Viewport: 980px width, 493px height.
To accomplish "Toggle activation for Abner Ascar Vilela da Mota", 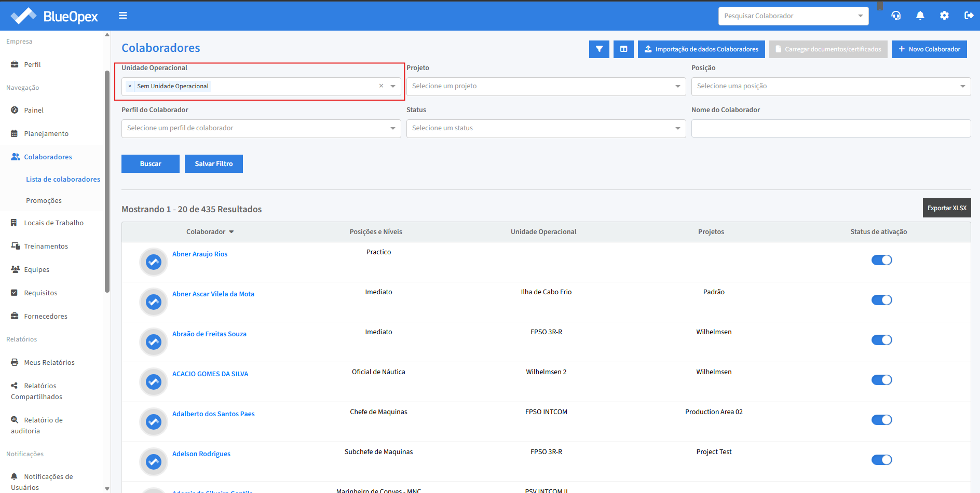I will [x=881, y=300].
